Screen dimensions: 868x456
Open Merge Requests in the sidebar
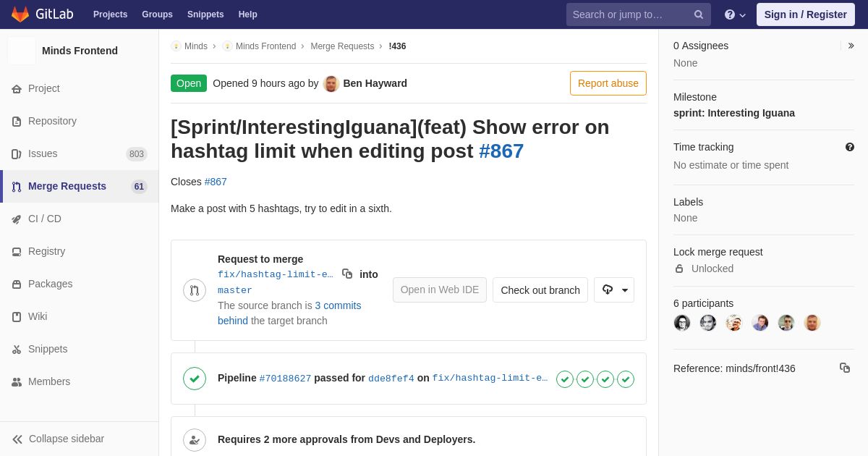click(x=80, y=186)
